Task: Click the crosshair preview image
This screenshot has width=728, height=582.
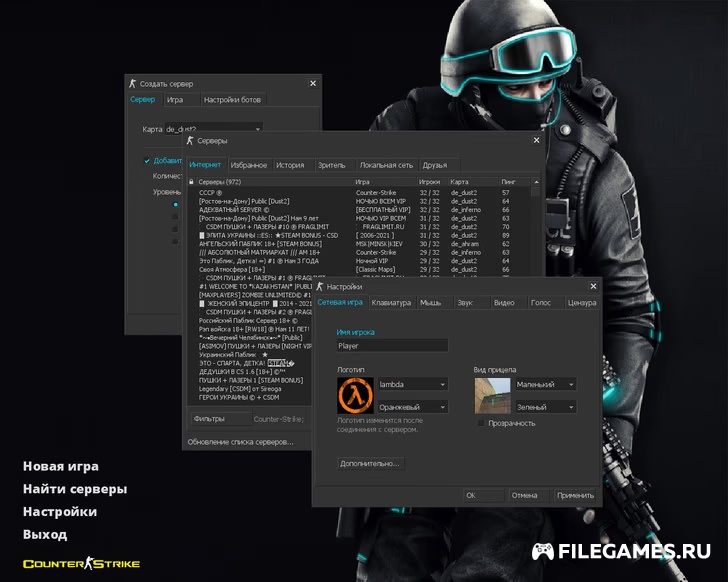Action: (x=492, y=395)
